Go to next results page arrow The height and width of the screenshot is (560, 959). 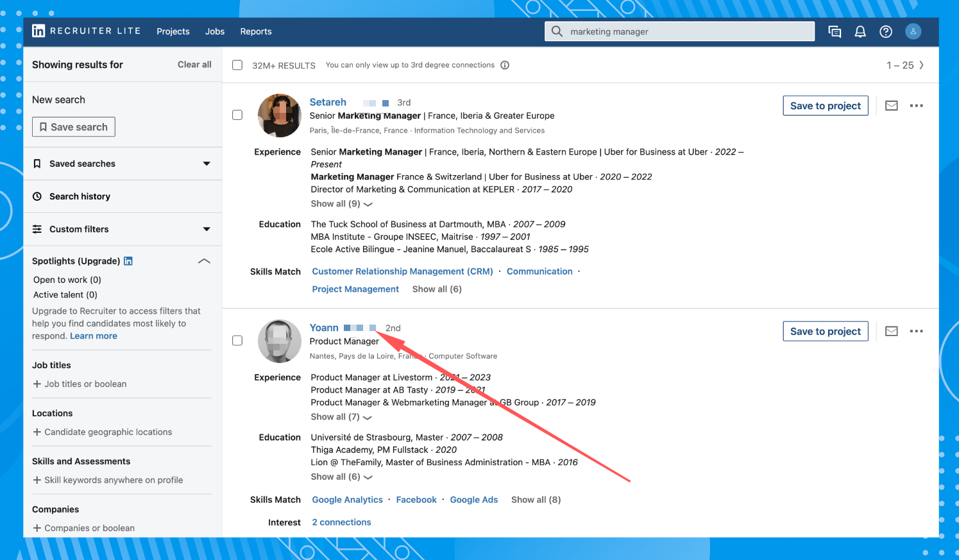922,65
